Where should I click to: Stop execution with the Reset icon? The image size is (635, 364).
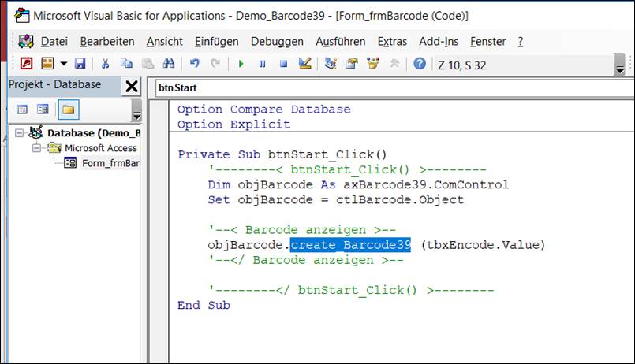(x=283, y=64)
